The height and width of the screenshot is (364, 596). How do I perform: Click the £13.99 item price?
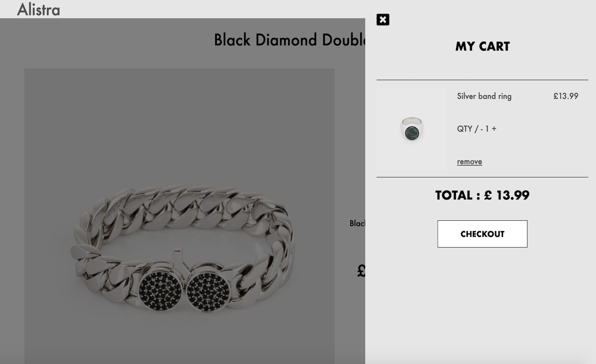point(566,96)
